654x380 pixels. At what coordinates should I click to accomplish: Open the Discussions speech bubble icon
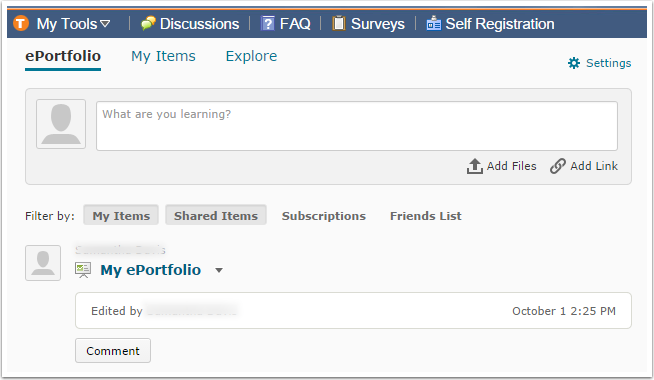pos(148,23)
